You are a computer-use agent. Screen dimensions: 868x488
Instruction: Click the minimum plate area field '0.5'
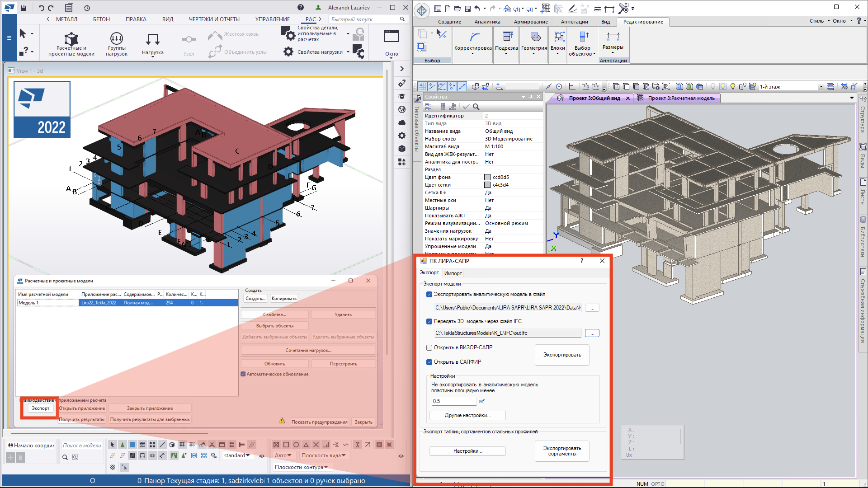[454, 401]
